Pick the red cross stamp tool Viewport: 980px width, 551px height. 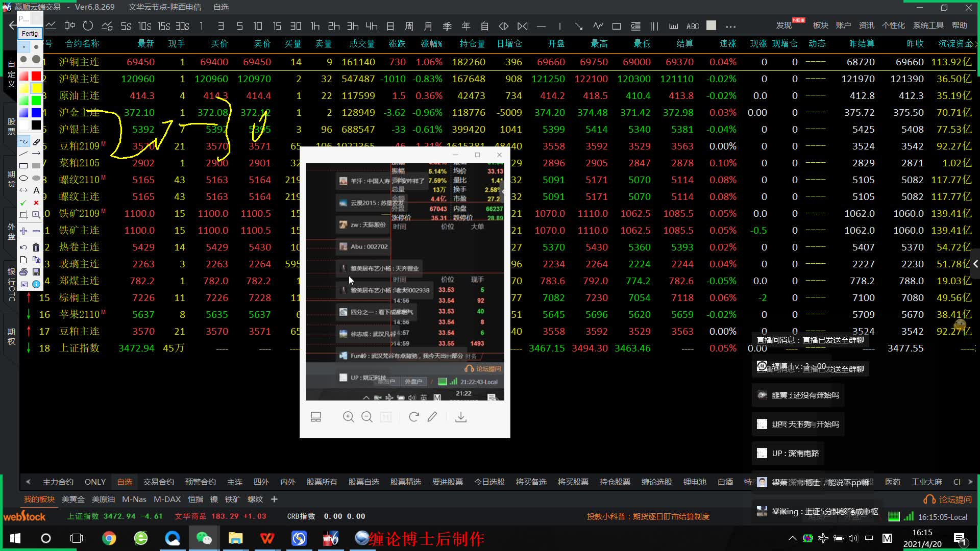(36, 203)
